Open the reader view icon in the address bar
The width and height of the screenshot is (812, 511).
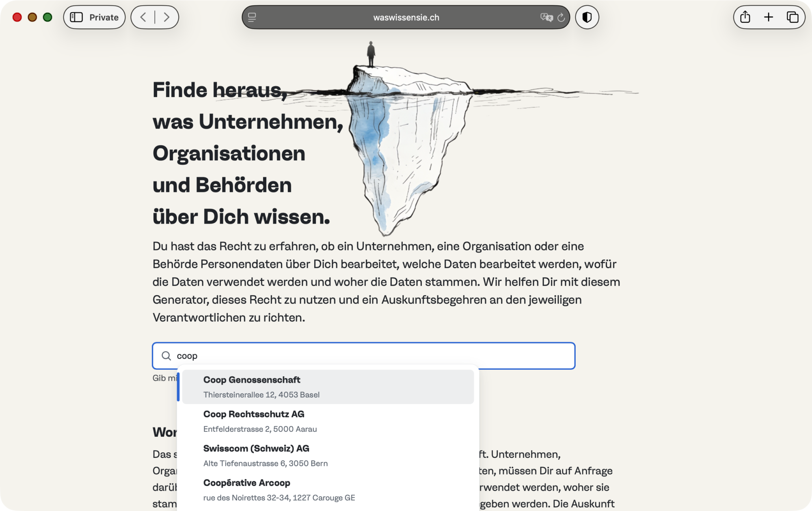click(252, 17)
